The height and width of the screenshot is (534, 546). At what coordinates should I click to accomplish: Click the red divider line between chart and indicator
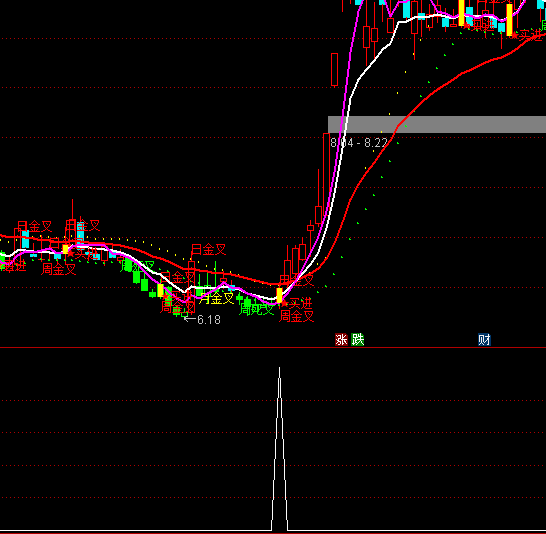click(x=273, y=347)
